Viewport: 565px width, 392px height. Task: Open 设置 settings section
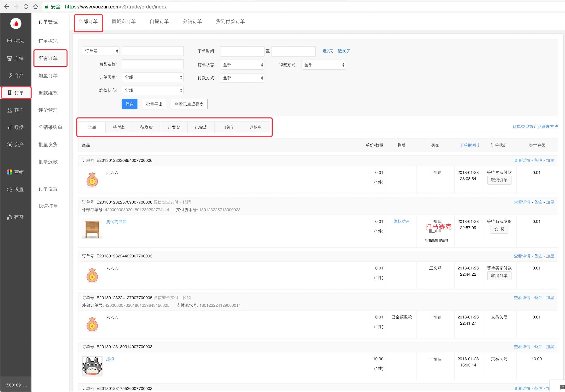[16, 189]
